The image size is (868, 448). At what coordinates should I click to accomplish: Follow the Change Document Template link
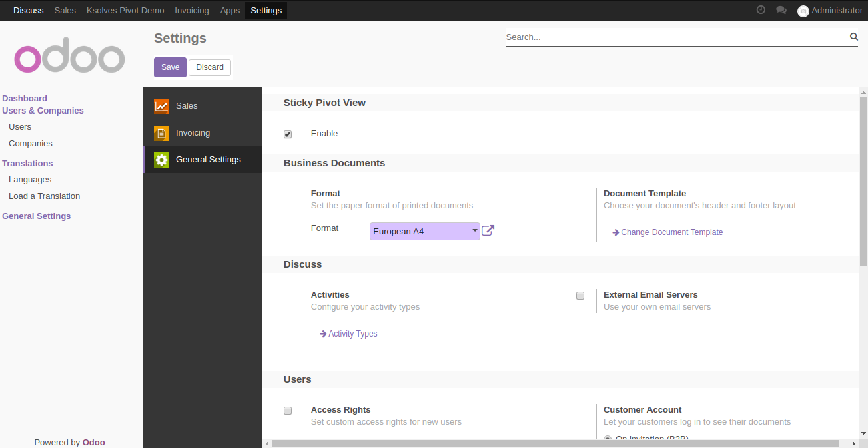671,232
